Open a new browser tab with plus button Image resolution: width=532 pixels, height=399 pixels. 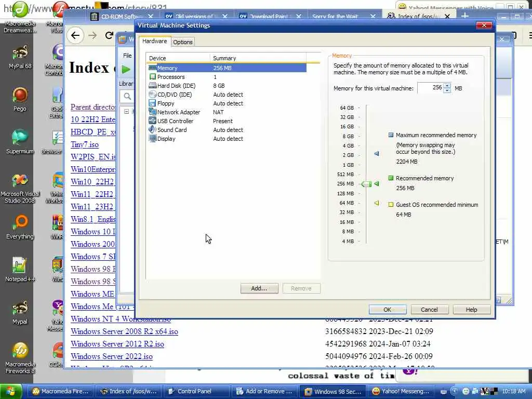click(x=465, y=16)
